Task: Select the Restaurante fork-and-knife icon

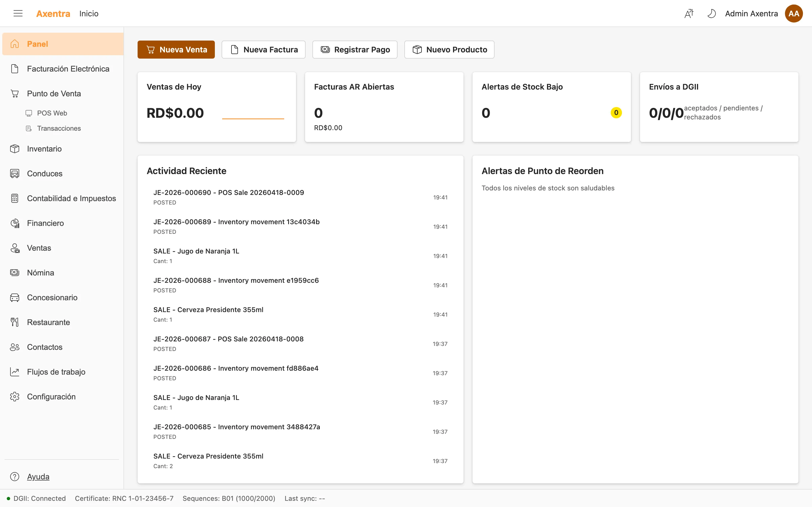Action: 14,322
